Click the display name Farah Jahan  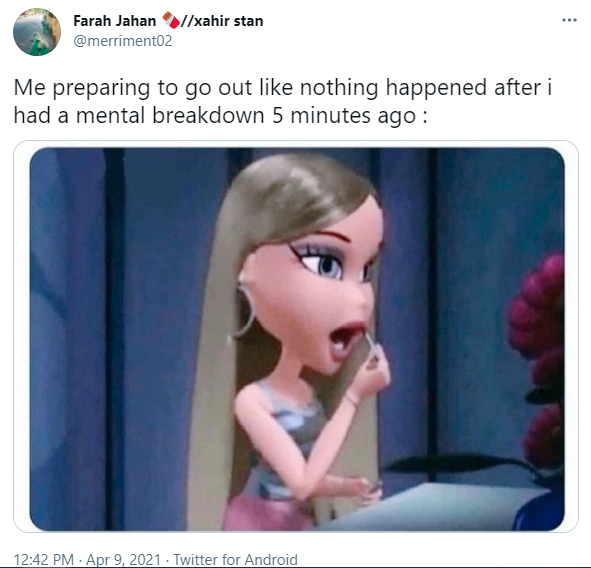tap(115, 21)
